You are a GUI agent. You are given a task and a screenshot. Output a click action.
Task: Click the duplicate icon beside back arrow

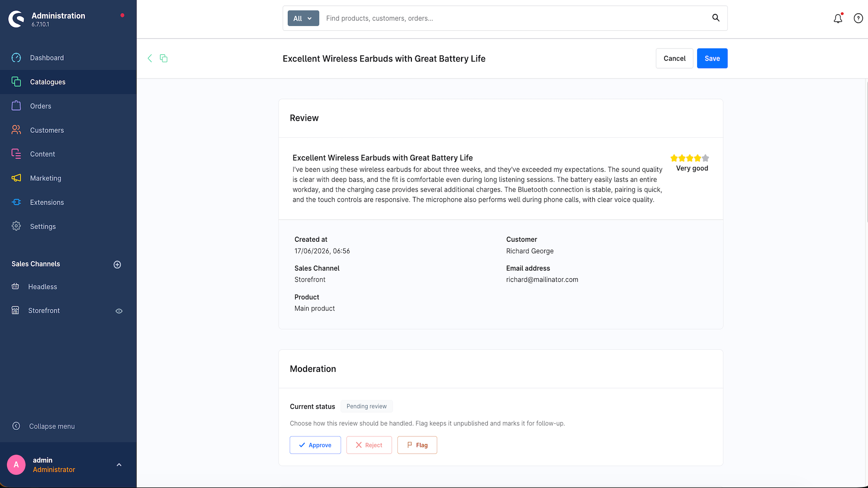164,58
